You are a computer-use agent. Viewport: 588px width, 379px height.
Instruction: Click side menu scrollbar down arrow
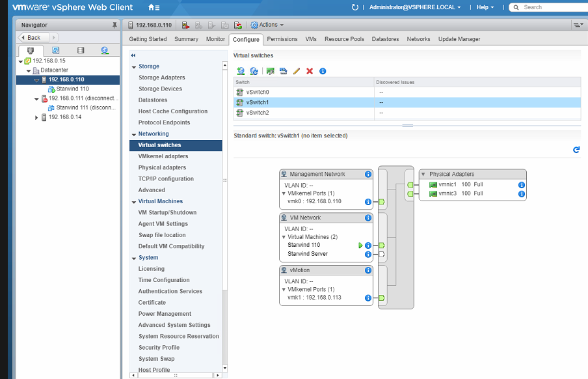point(224,368)
